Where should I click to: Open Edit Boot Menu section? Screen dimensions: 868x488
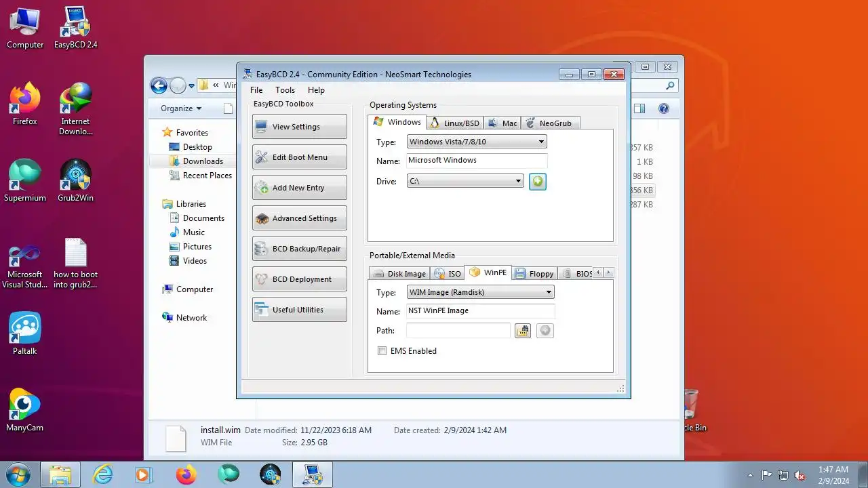299,157
